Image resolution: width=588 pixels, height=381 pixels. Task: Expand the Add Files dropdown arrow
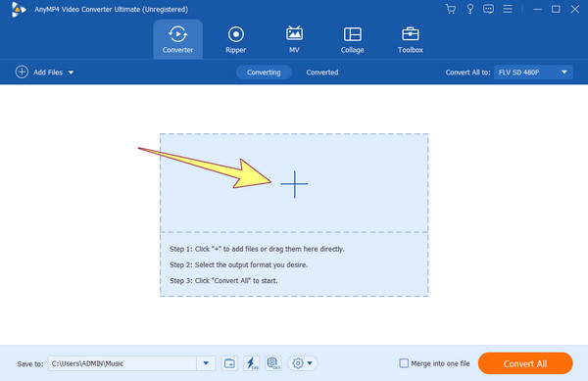(71, 72)
